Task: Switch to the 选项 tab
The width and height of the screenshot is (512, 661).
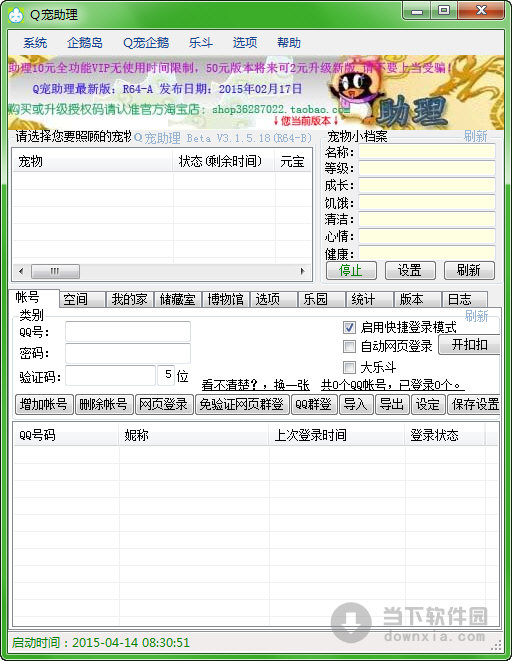Action: (273, 300)
